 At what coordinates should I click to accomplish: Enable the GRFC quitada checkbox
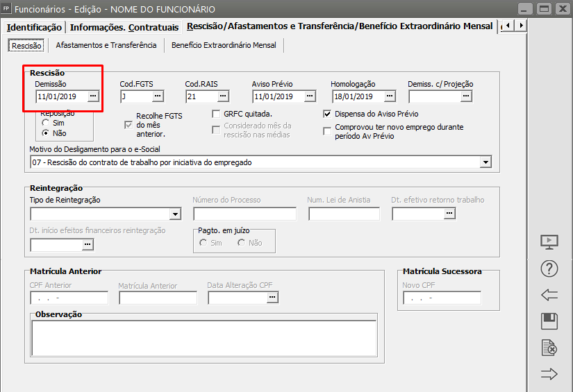(x=217, y=114)
